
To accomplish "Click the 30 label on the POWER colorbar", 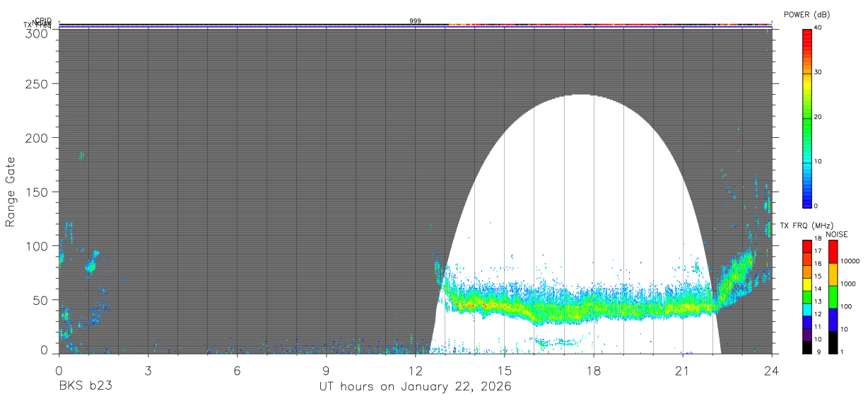I will pyautogui.click(x=819, y=72).
